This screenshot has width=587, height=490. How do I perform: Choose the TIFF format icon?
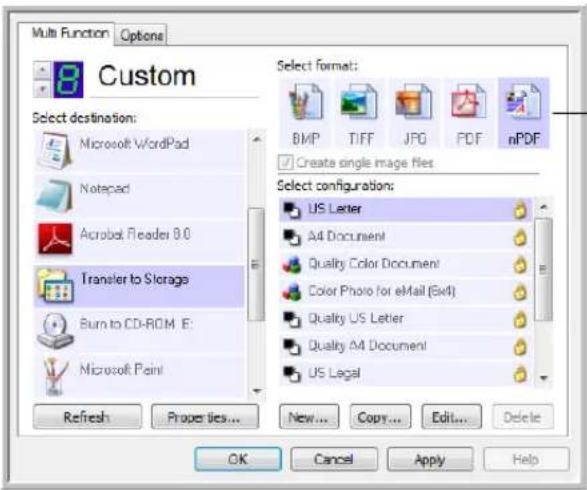(359, 102)
